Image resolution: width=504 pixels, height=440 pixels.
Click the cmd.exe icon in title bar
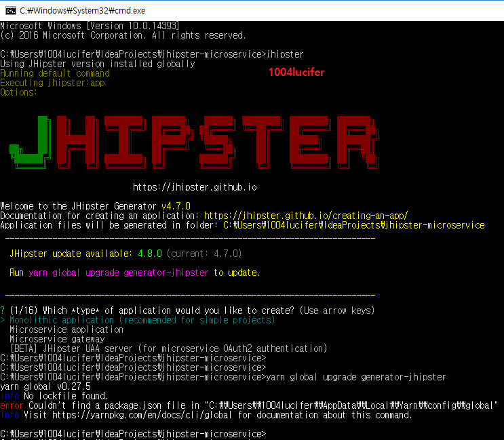pos(11,11)
